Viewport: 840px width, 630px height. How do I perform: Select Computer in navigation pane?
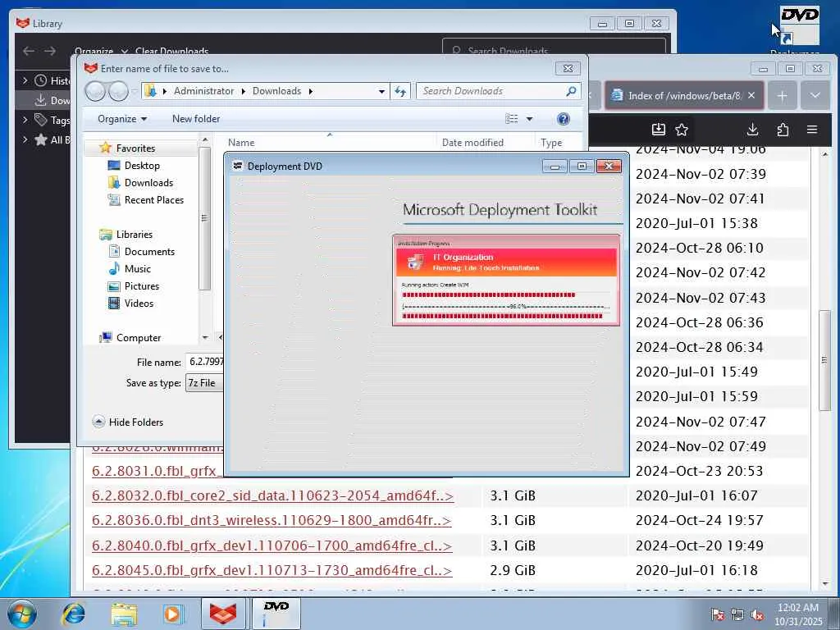tap(138, 337)
